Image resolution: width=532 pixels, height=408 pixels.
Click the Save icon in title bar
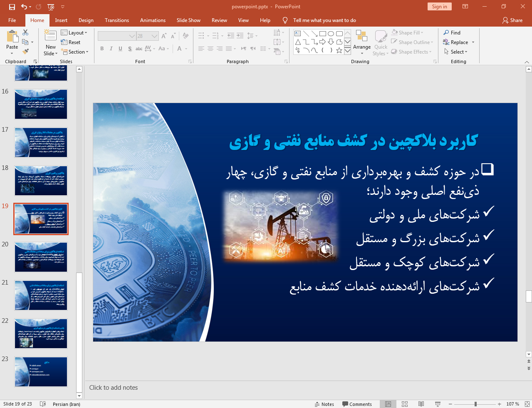click(12, 7)
